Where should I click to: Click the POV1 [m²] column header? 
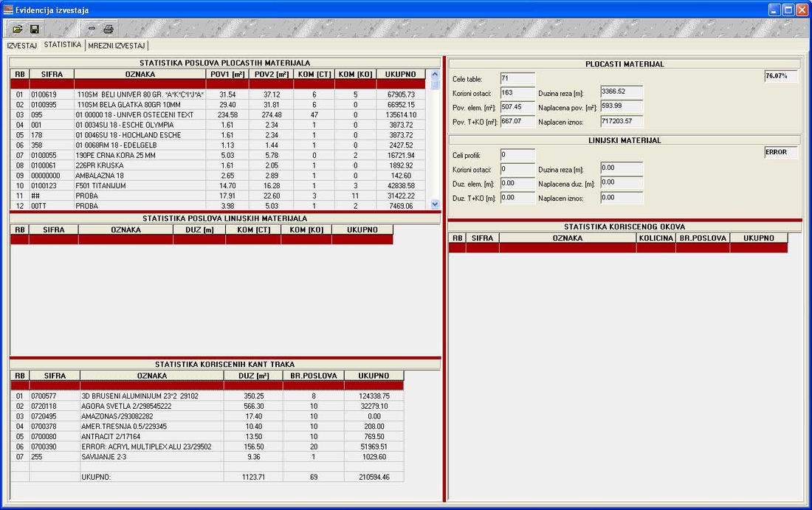point(227,74)
